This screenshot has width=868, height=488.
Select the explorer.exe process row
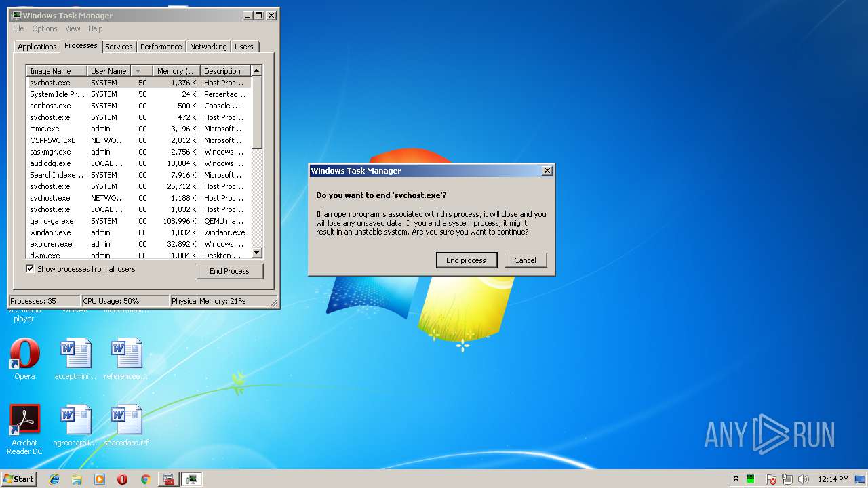click(138, 244)
